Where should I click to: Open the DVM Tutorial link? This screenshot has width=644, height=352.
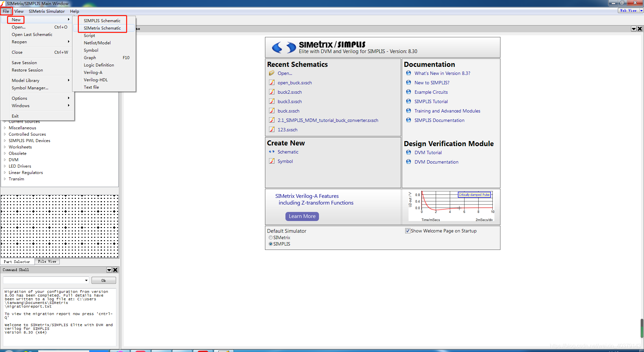[428, 152]
